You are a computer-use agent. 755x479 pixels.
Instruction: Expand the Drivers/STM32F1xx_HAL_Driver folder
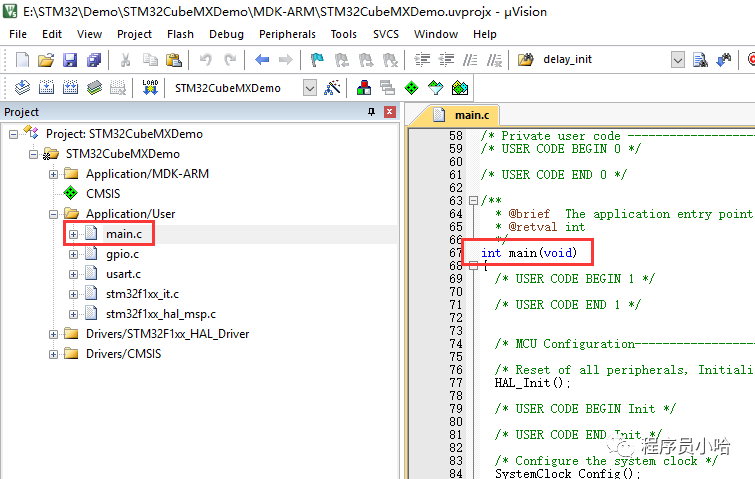point(54,334)
